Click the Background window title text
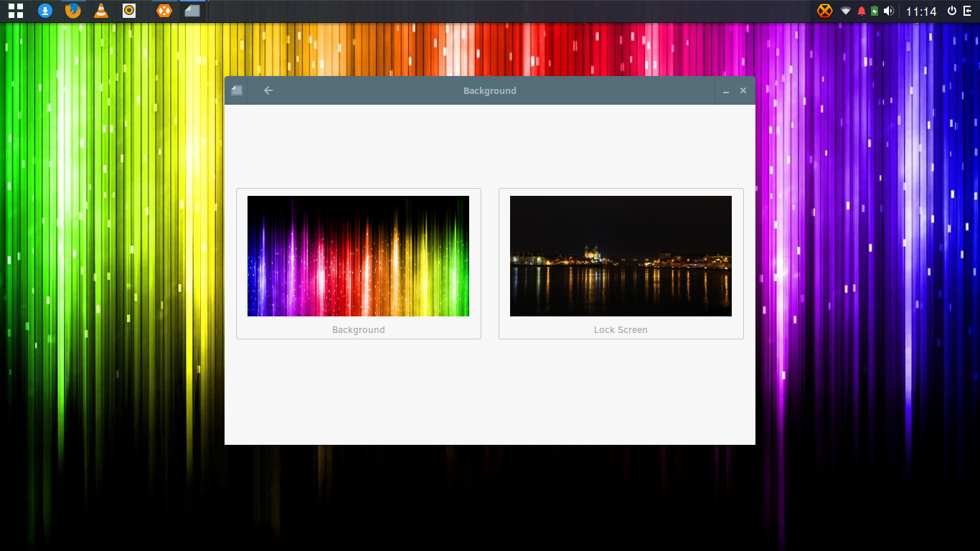 490,91
